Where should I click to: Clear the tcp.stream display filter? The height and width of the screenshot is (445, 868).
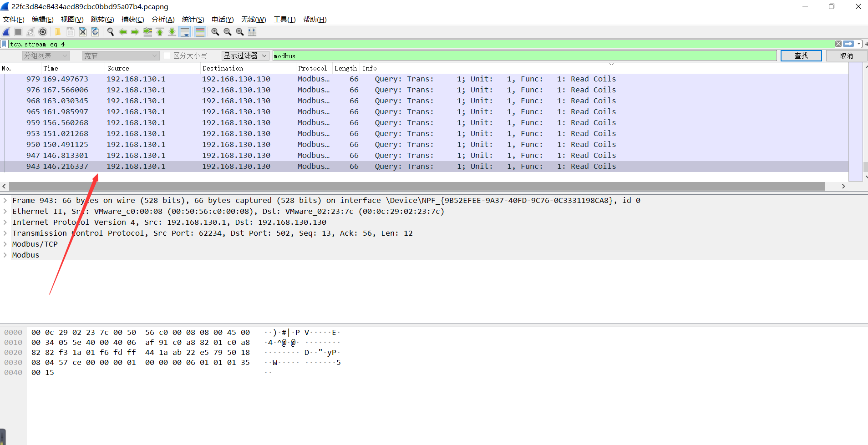click(838, 44)
